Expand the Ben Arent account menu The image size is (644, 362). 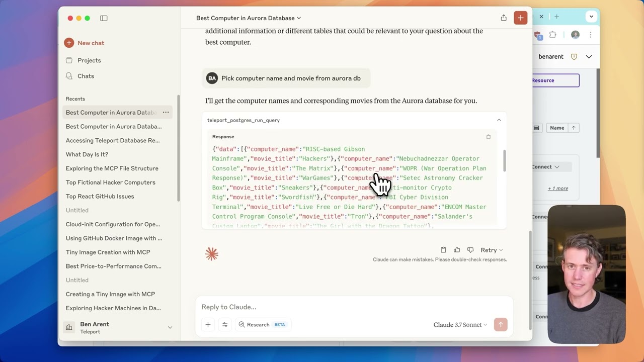tap(170, 327)
